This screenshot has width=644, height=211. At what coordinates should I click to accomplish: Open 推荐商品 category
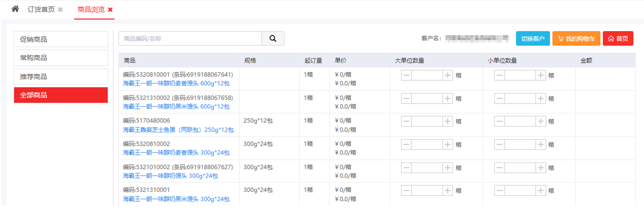(61, 76)
